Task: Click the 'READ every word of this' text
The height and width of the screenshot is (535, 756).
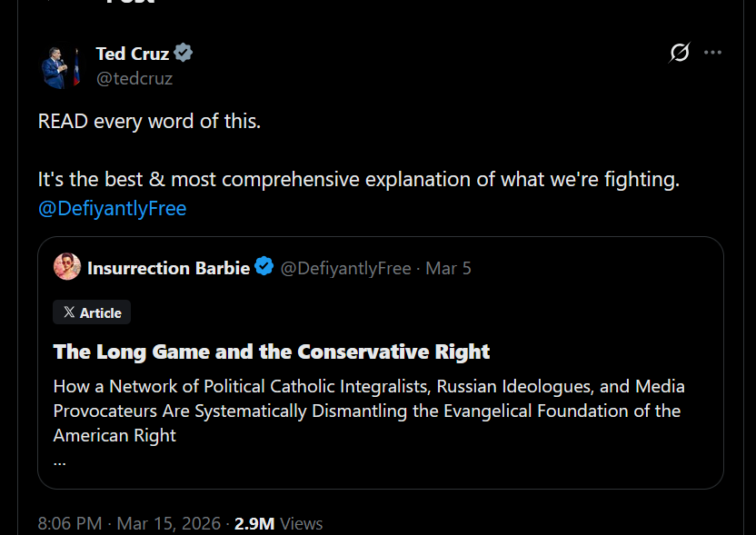Action: point(149,121)
